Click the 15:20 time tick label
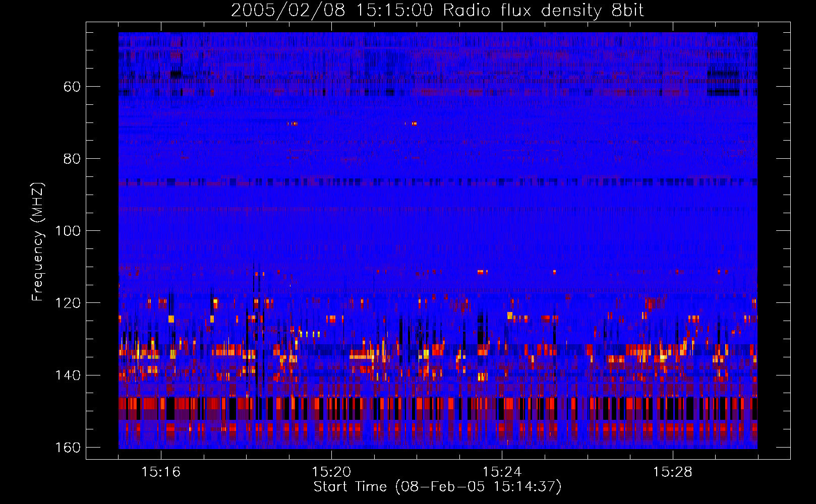The height and width of the screenshot is (504, 816). [331, 472]
